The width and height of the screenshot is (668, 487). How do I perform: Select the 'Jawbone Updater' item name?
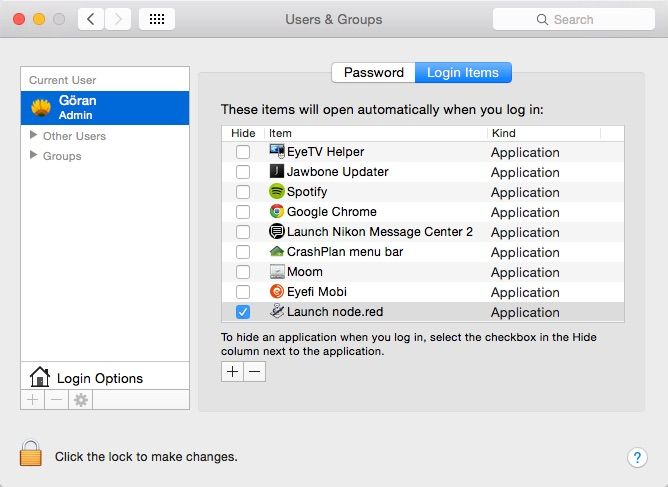coord(337,172)
